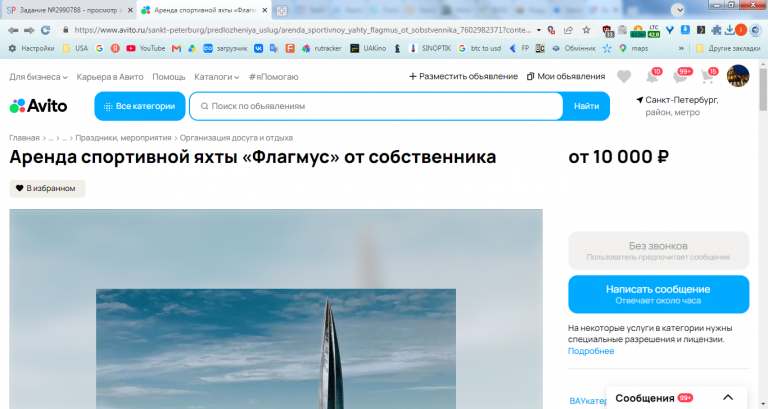The width and height of the screenshot is (768, 409).
Task: Open address bar URL history dropdown arrow
Action: [x=539, y=30]
